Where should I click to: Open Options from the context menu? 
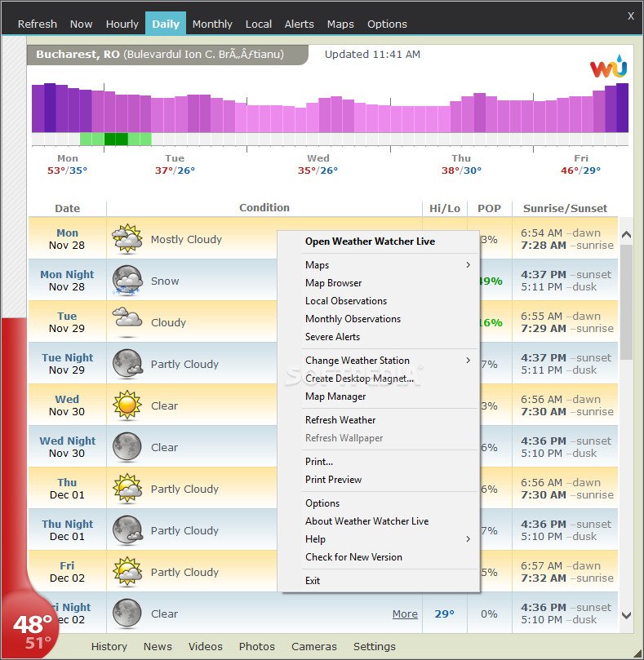tap(322, 503)
